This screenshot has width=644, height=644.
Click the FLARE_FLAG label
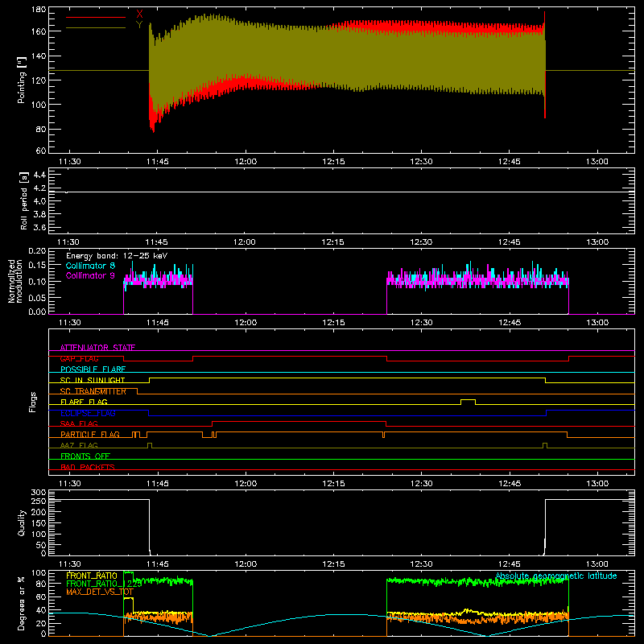84,402
